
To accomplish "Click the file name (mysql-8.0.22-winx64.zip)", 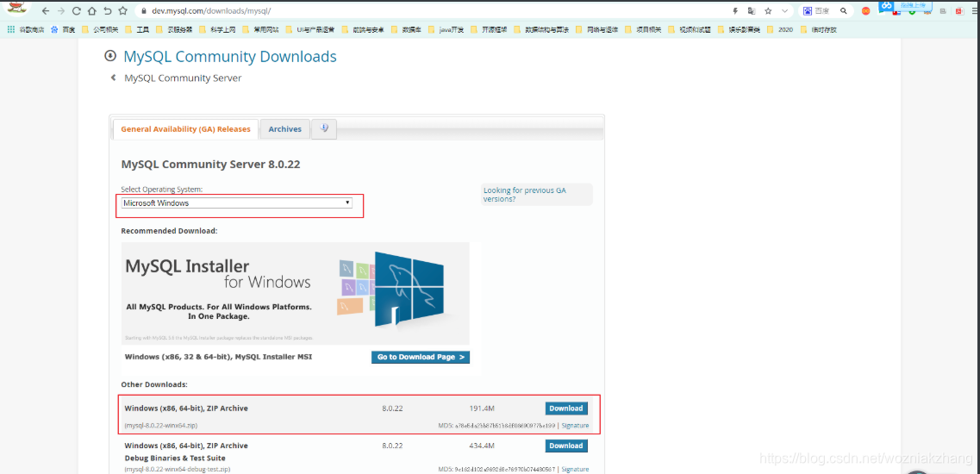I will (161, 426).
